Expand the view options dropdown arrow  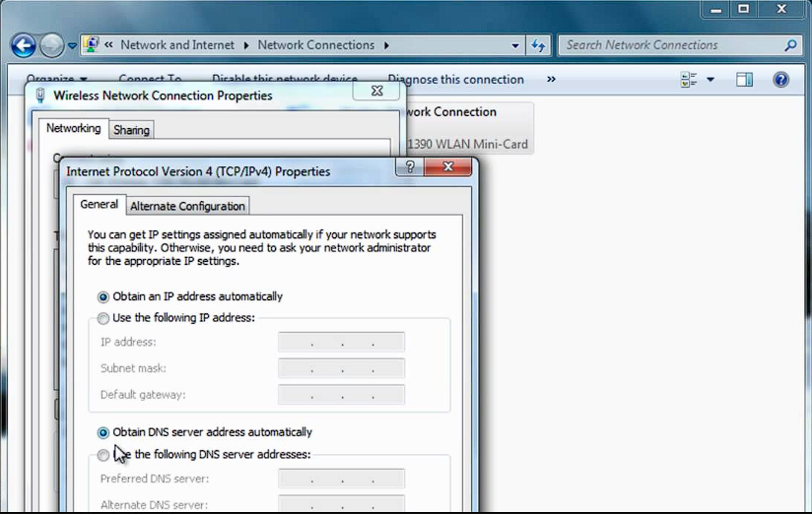click(710, 80)
